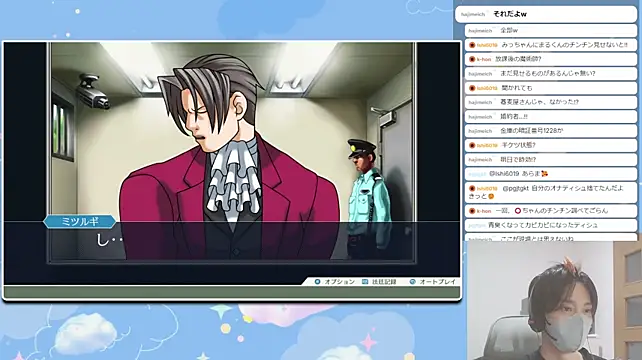This screenshot has height=360, width=642.
Task: Select chat message 金庫の暗証番号1228か
Action: [551, 131]
